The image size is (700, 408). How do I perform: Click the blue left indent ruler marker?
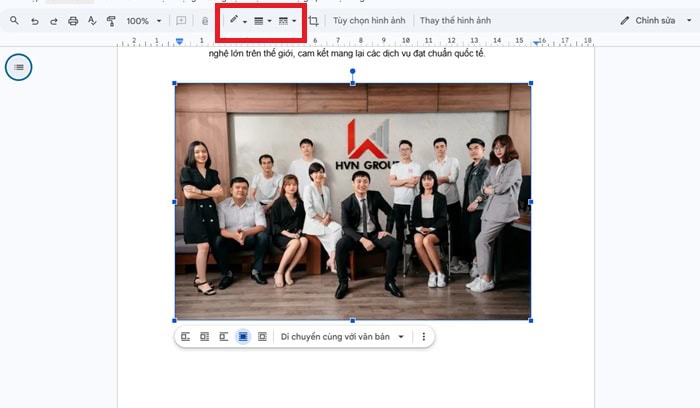coord(179,41)
